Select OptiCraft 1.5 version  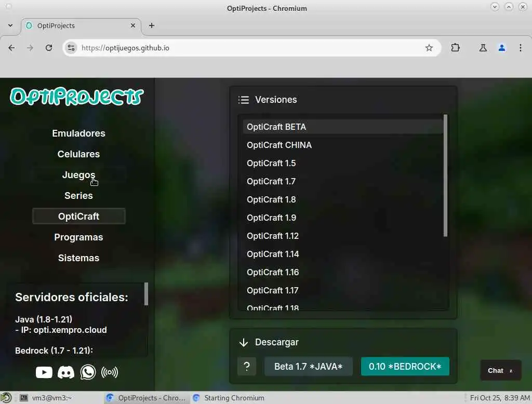[x=343, y=163]
